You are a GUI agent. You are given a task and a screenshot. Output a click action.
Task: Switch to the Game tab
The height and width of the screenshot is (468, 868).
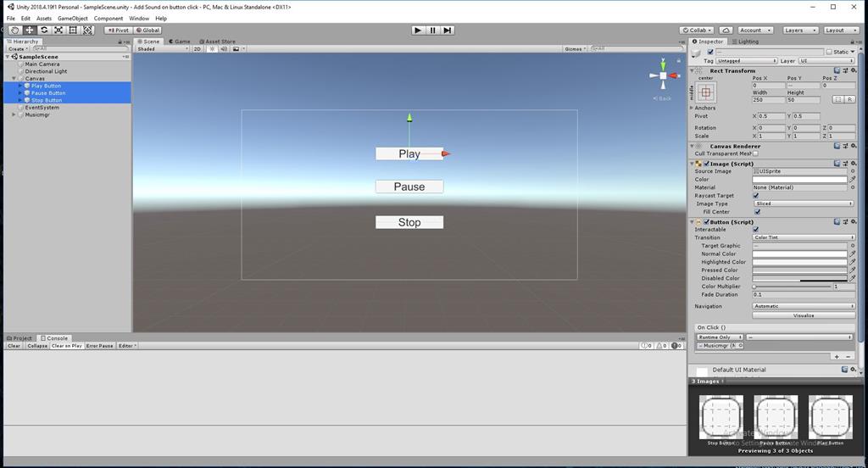pos(180,42)
